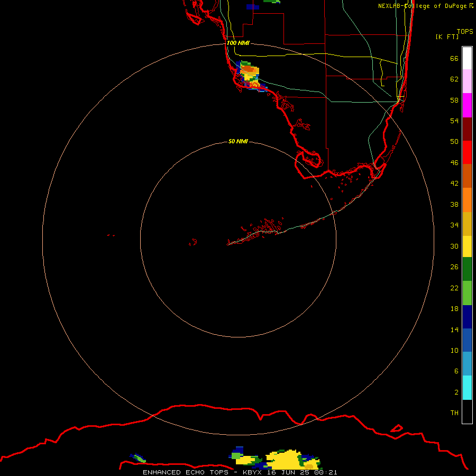Click the 2 legend value label
The height and width of the screenshot is (476, 476).
[x=456, y=392]
